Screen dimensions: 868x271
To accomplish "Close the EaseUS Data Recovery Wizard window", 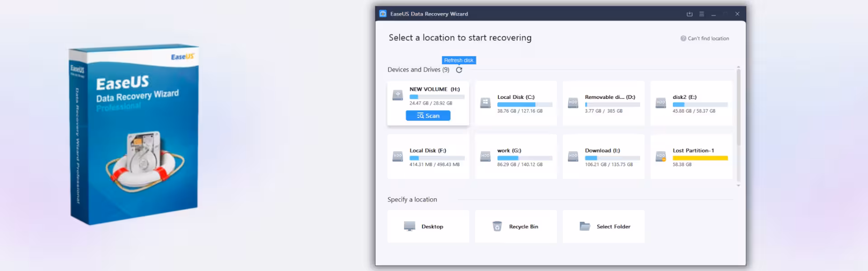I will (737, 14).
